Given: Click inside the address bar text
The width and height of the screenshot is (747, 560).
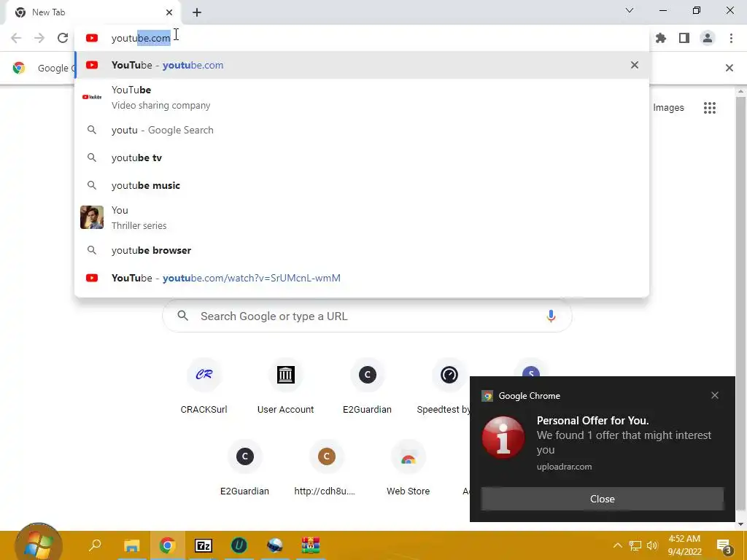Looking at the screenshot, I should click(x=141, y=38).
